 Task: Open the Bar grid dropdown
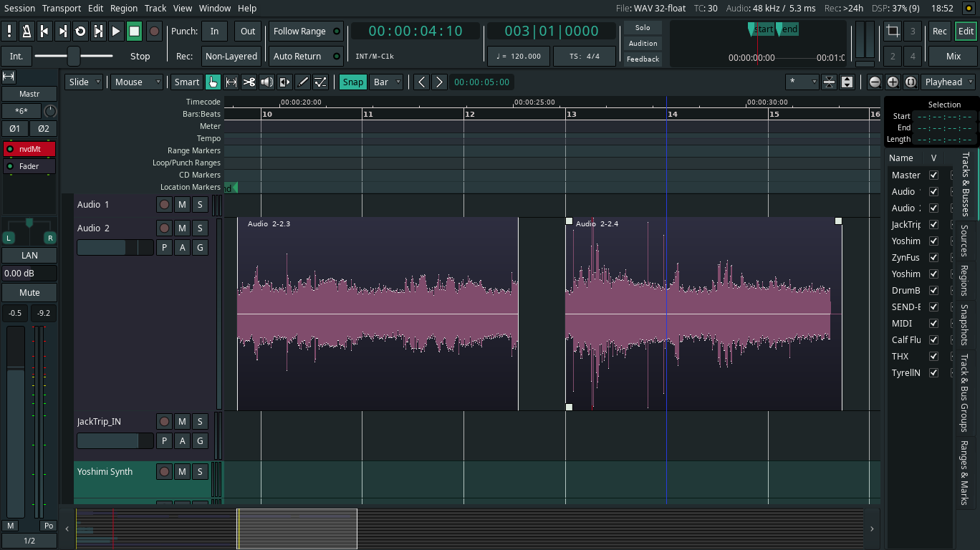click(x=387, y=82)
